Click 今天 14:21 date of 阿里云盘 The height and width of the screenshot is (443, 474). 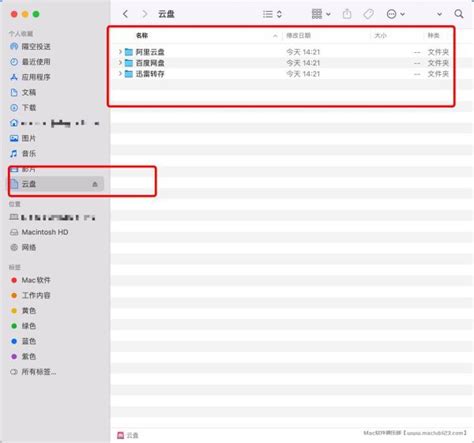pyautogui.click(x=303, y=52)
